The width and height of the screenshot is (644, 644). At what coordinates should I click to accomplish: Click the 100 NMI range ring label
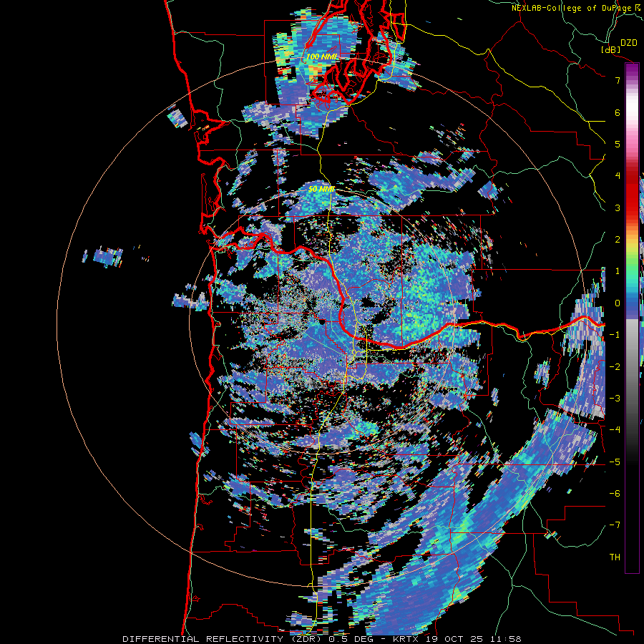(x=321, y=57)
